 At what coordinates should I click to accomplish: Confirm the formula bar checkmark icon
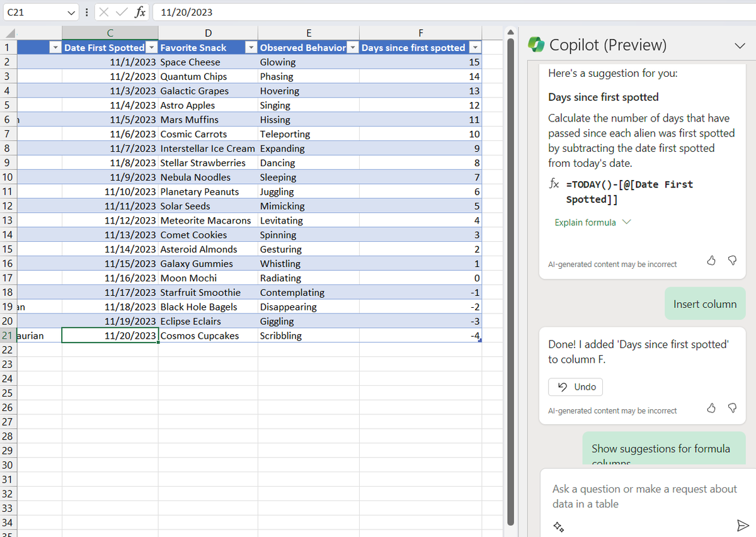[x=122, y=12]
